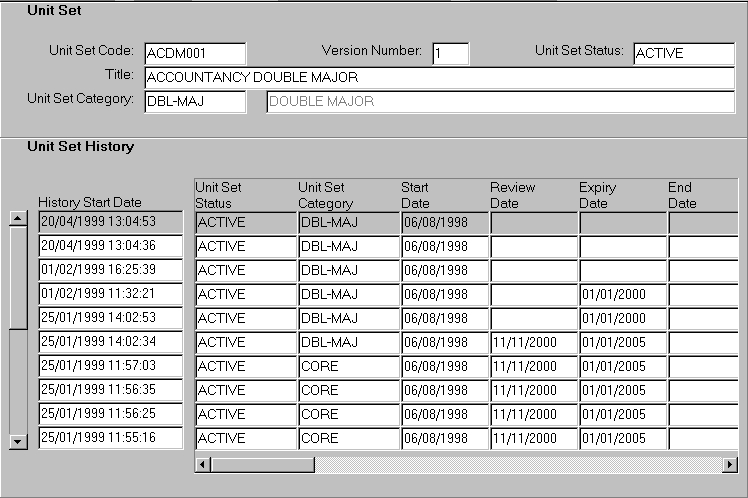Click the Unit Set Code field ACDM001
The image size is (748, 498).
(195, 53)
